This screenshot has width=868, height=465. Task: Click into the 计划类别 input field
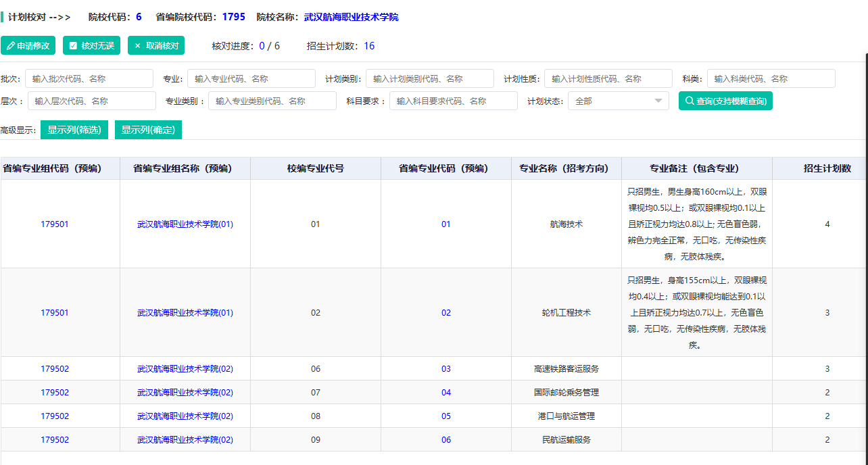click(x=429, y=78)
